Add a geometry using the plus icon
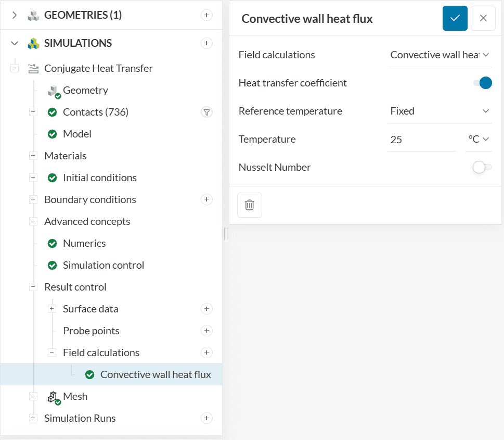This screenshot has height=440, width=504. pos(206,15)
